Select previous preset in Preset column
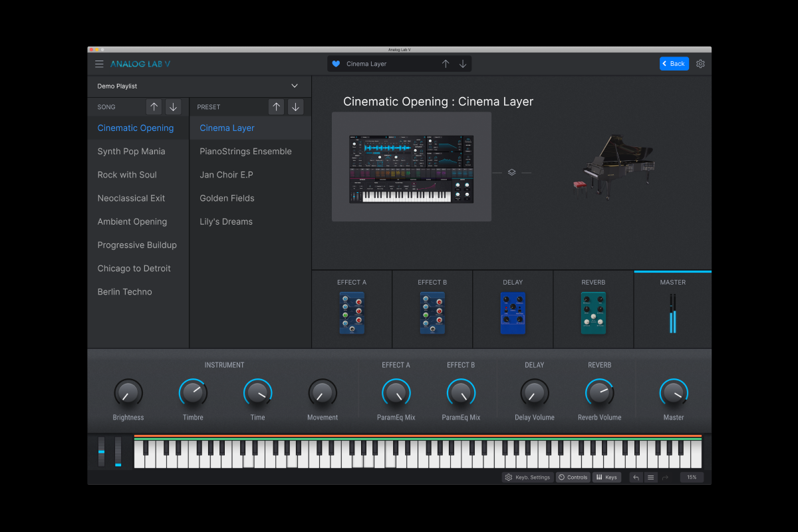The height and width of the screenshot is (532, 798). 277,106
